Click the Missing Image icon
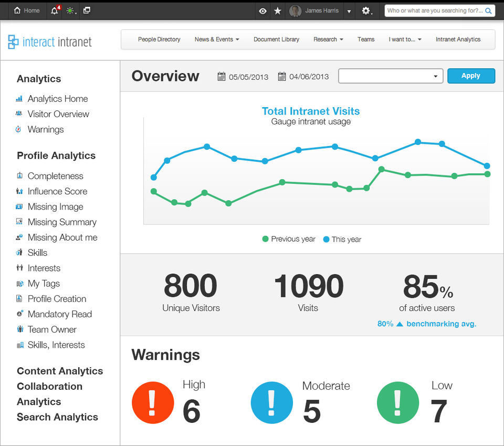The image size is (504, 446). pos(19,206)
